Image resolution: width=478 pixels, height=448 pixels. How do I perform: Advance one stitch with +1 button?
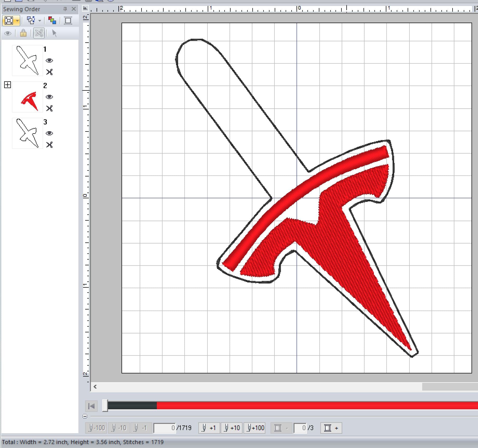click(x=209, y=428)
